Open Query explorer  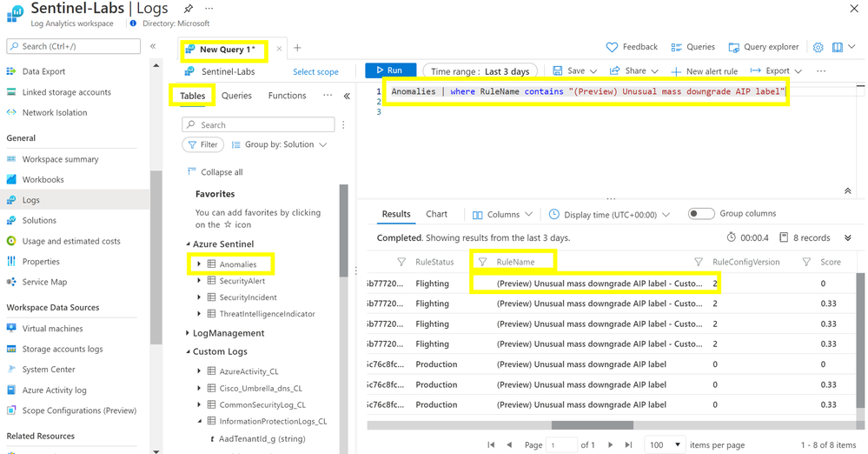coord(764,47)
